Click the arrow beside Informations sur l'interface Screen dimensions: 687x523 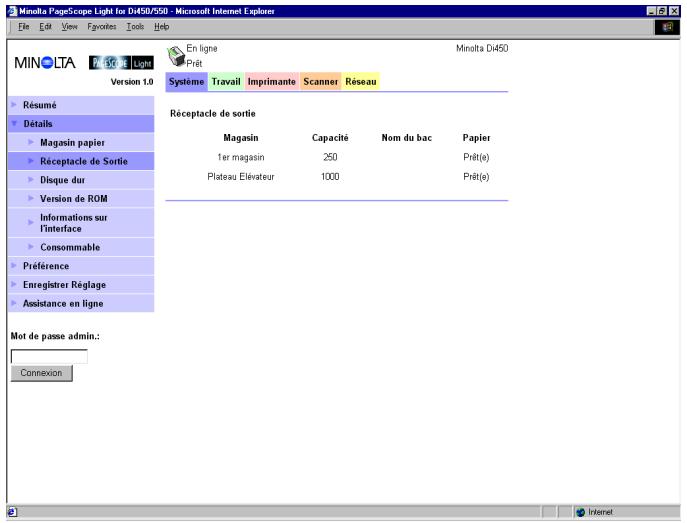click(31, 223)
